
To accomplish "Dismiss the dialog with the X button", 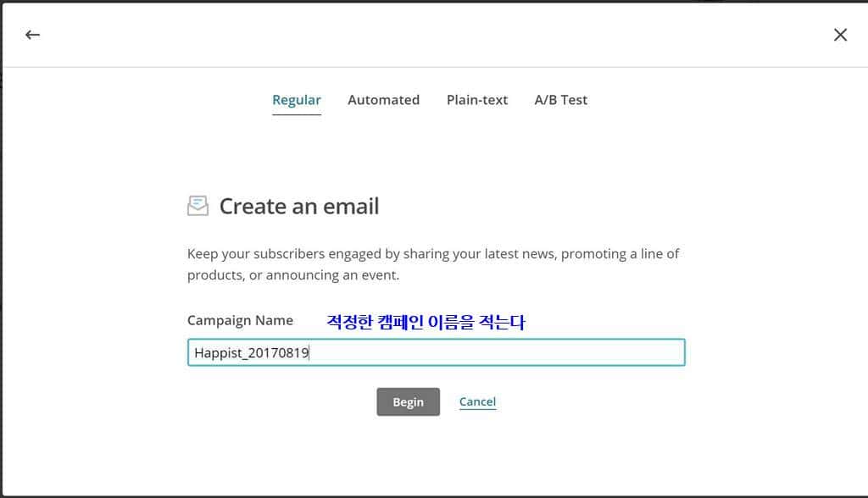I will point(840,35).
